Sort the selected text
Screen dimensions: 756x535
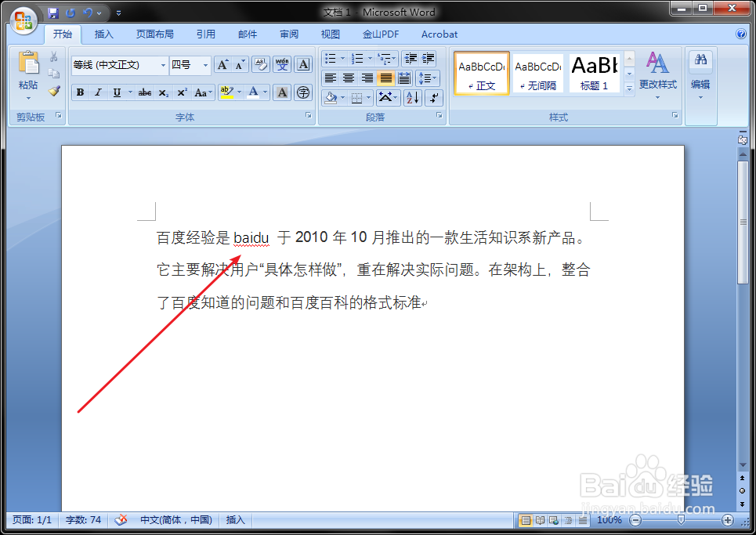tap(413, 98)
